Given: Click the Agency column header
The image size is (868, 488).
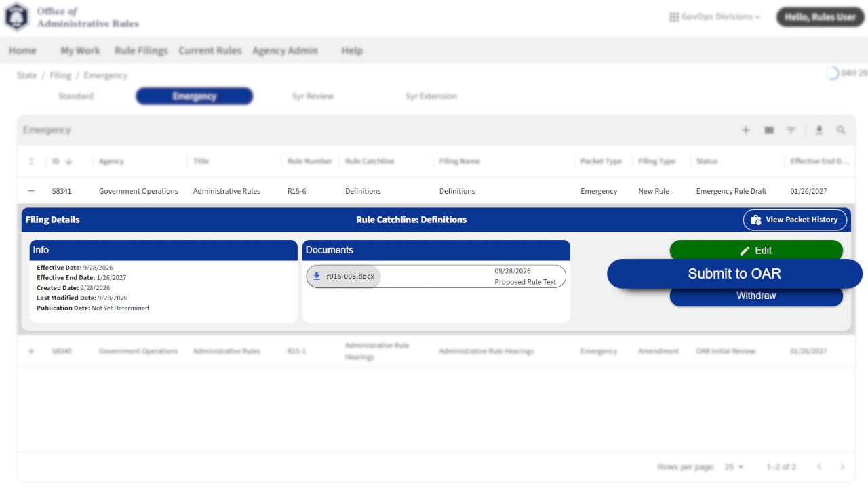Looking at the screenshot, I should coord(111,161).
